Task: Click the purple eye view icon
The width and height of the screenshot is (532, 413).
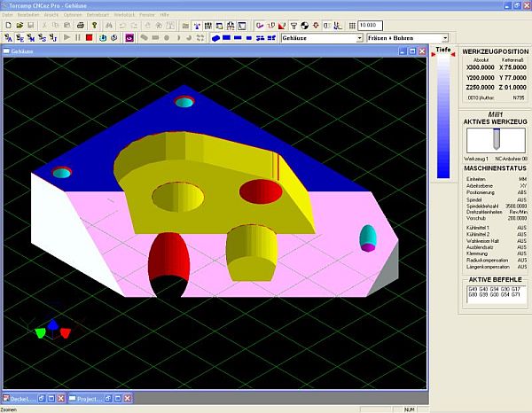Action: (129, 38)
